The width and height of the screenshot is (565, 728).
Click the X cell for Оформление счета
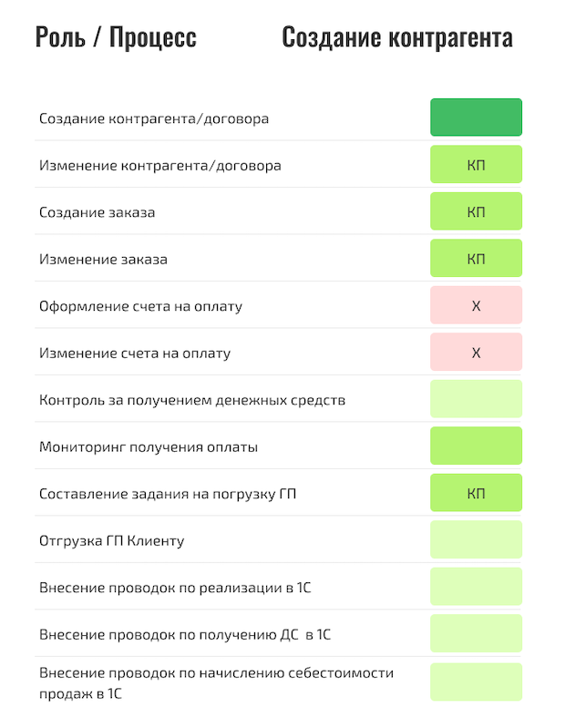pos(476,305)
